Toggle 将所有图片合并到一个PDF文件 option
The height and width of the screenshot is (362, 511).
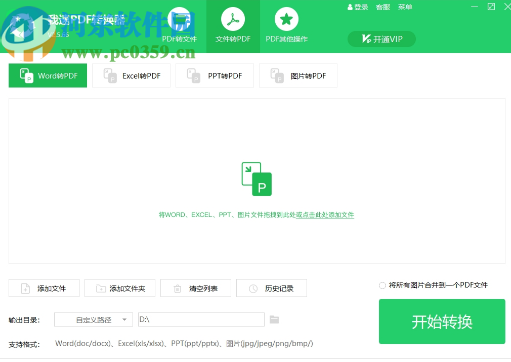point(382,285)
